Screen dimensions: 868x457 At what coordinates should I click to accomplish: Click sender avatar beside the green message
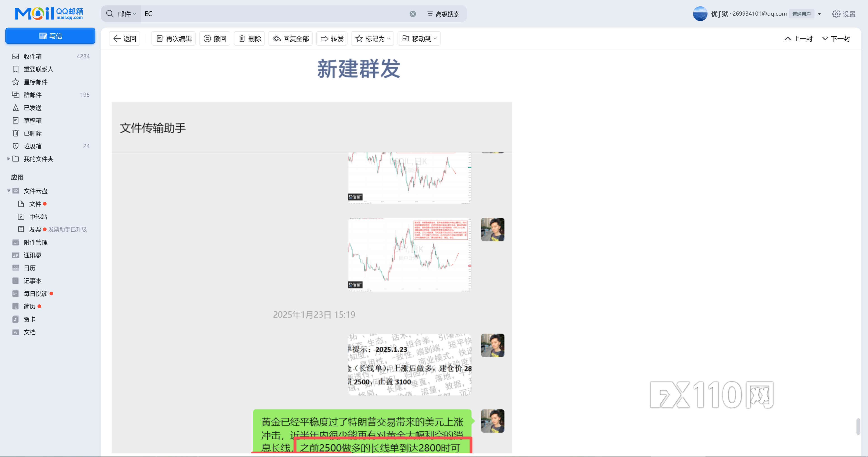[492, 421]
